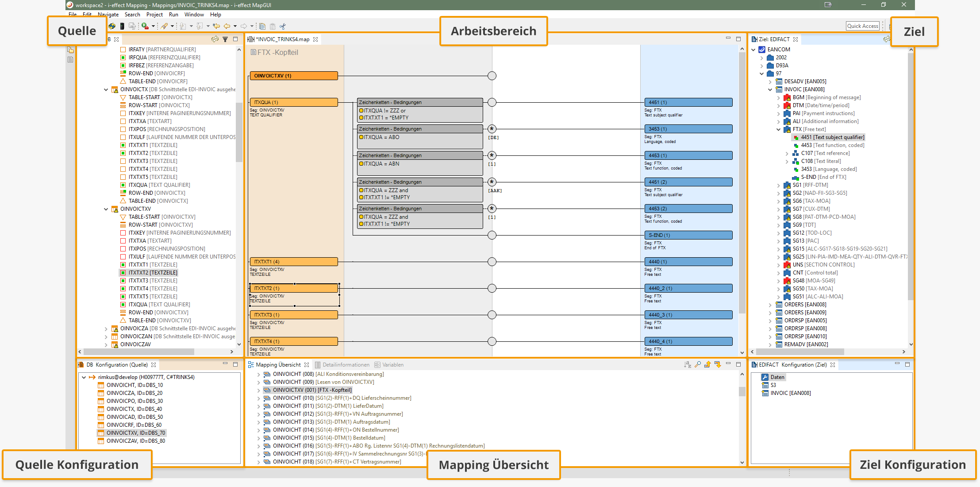
Task: Expand the SG25 segment group in target tree
Action: [x=779, y=257]
